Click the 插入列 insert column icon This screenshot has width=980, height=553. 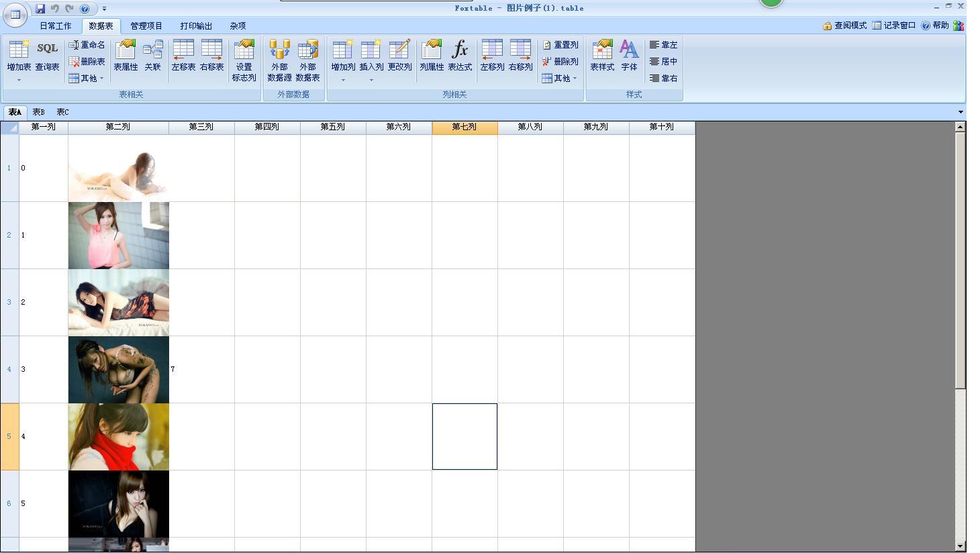pos(371,55)
